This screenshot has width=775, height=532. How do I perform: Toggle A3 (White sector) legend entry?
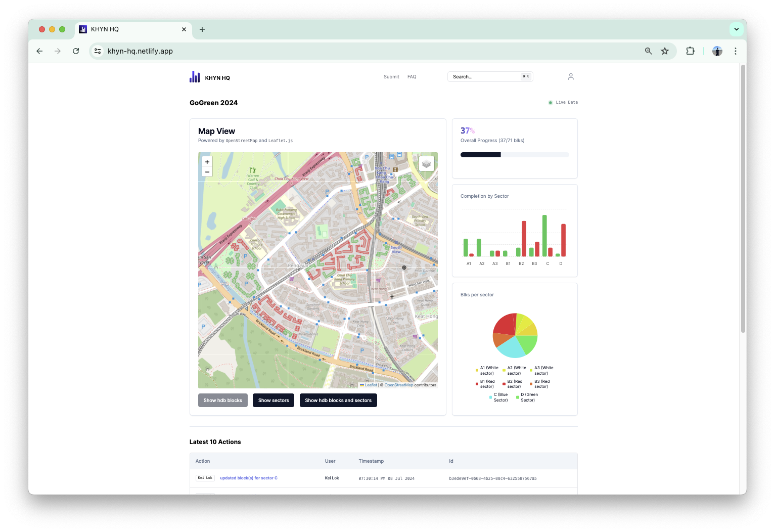541,371
